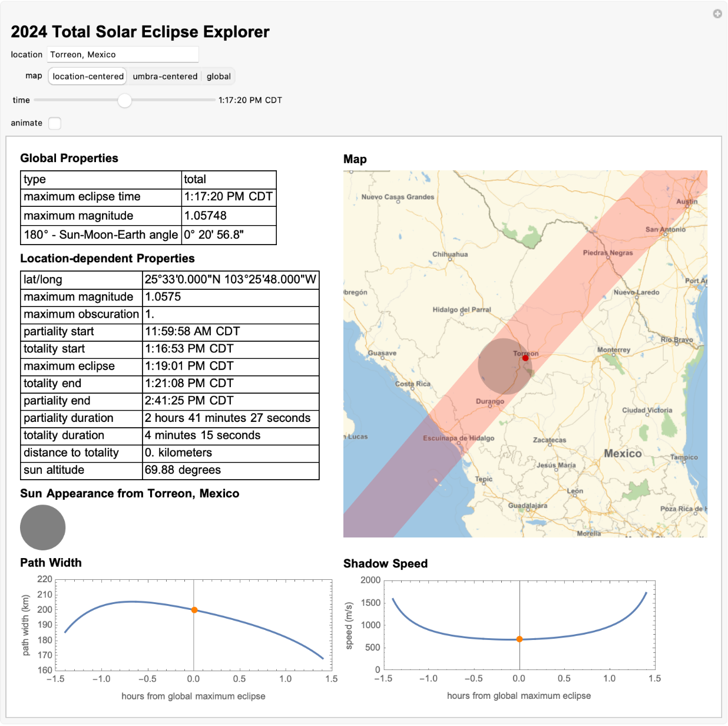
Task: Click orange point on Path Width plot
Action: [x=194, y=610]
